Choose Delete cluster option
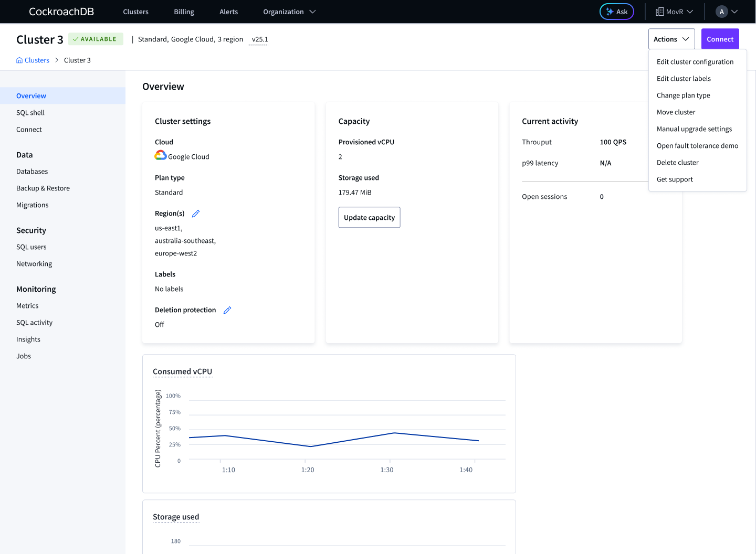This screenshot has height=554, width=756. tap(677, 163)
